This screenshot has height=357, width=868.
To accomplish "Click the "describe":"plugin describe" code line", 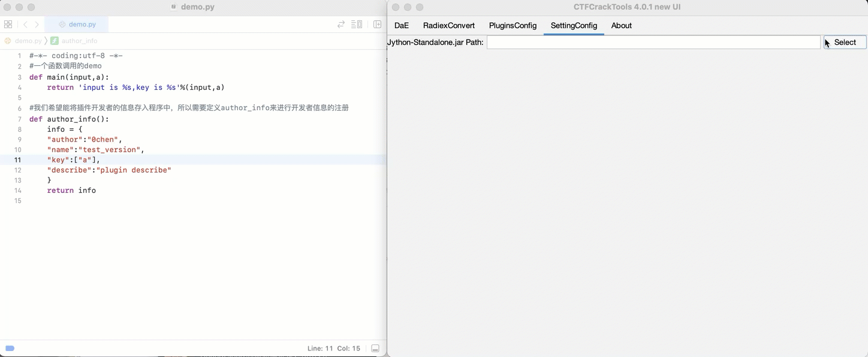I will click(x=109, y=170).
